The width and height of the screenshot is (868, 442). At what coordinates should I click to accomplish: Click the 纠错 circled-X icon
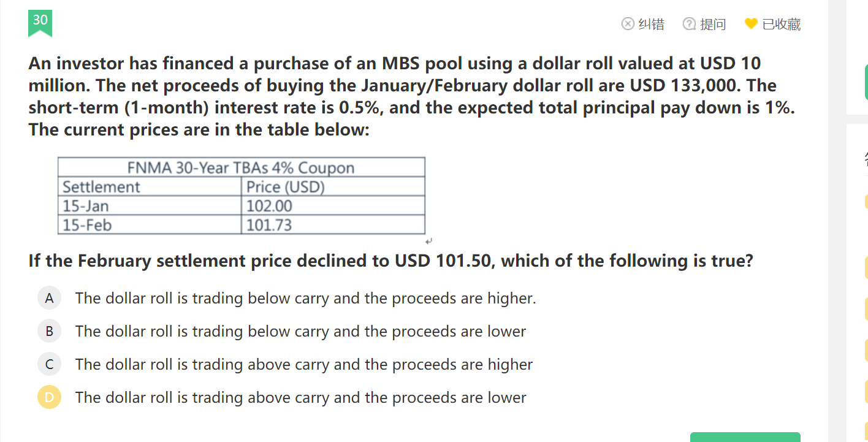coord(628,24)
